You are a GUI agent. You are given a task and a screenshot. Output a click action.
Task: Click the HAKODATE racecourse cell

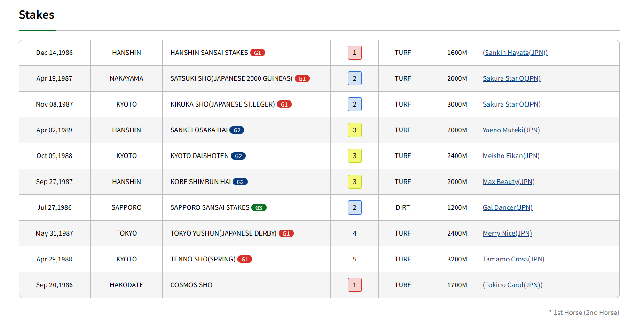[x=126, y=285]
